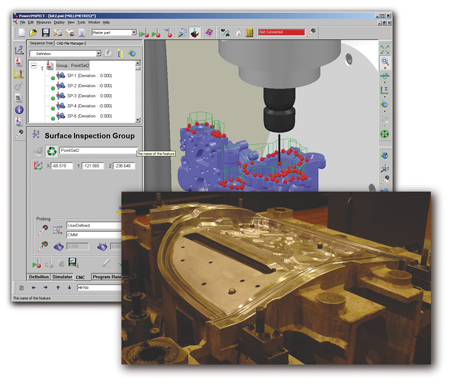Click the Not Connected red status indicator
This screenshot has width=450, height=387.
point(282,32)
